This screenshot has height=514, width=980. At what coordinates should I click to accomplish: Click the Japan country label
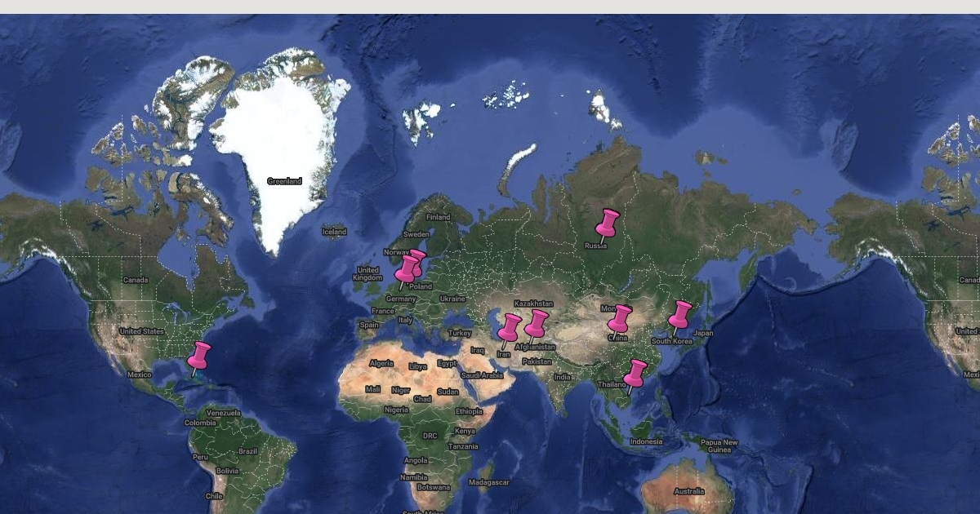tap(703, 333)
